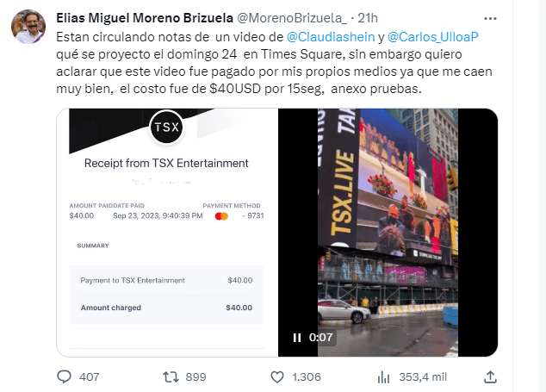Click the author name Elias Miguel Moreno Brizuela

tap(145, 18)
